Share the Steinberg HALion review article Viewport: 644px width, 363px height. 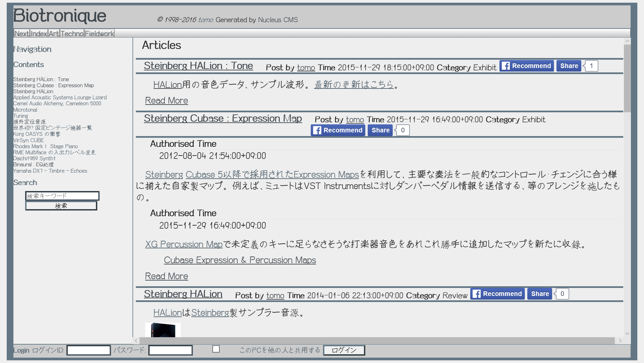coord(540,294)
